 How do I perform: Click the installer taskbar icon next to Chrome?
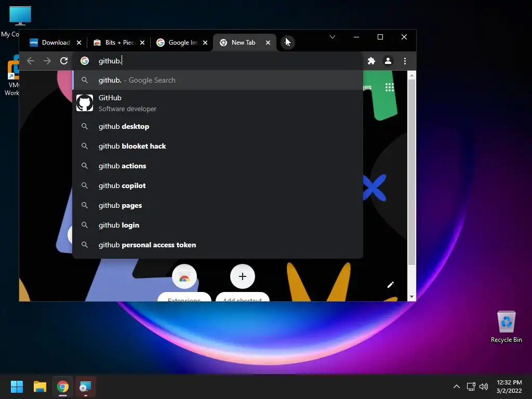tap(86, 387)
